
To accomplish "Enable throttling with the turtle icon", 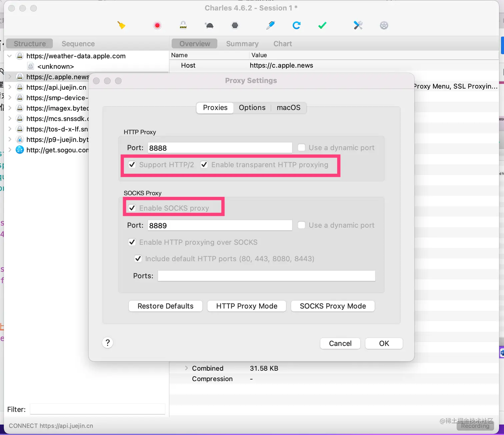I will point(209,25).
